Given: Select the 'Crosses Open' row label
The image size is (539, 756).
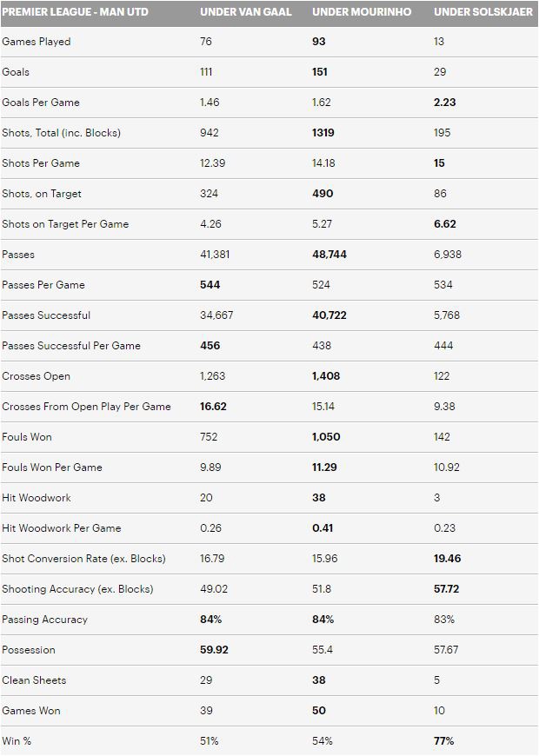Looking at the screenshot, I should pyautogui.click(x=37, y=376).
